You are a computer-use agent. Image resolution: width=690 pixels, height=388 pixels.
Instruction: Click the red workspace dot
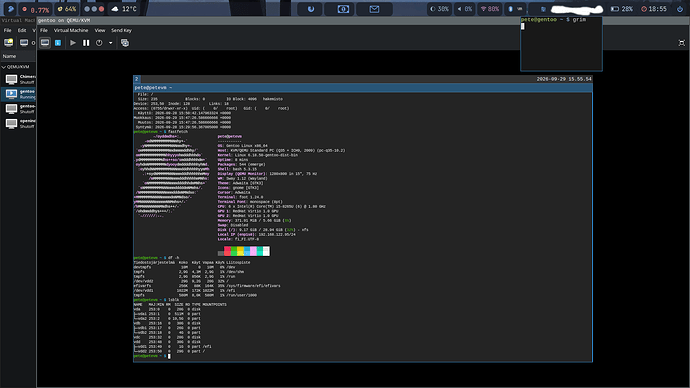(x=101, y=9)
